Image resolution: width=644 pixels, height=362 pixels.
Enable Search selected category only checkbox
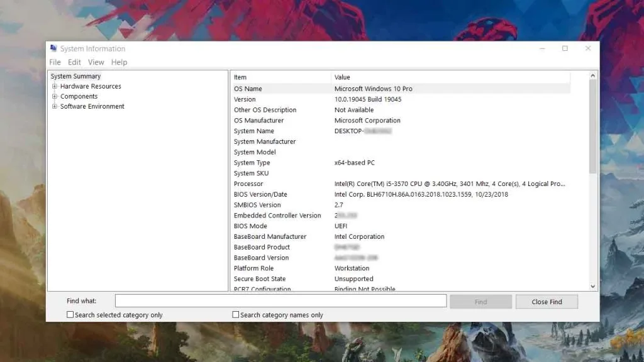tap(70, 315)
